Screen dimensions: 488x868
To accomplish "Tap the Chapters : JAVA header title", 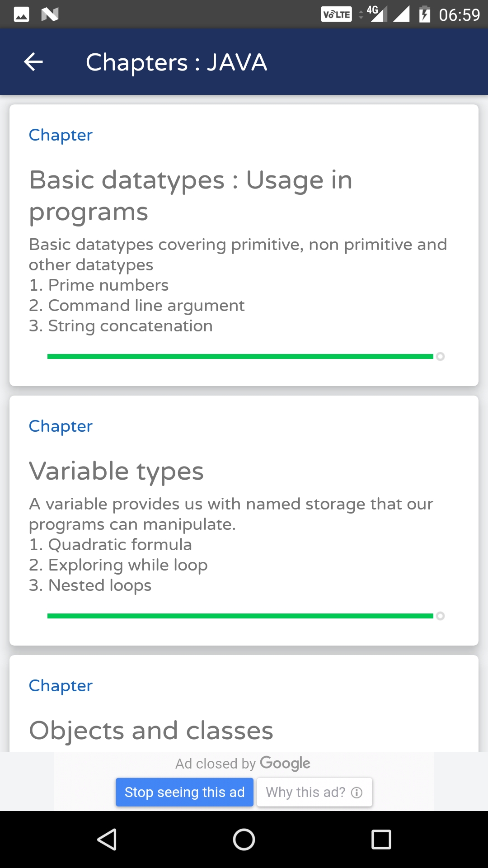I will (x=176, y=62).
